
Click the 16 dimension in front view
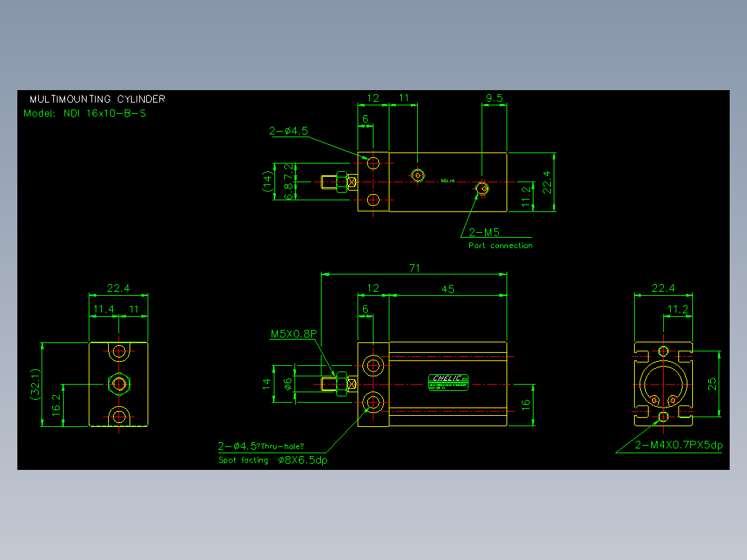click(525, 405)
